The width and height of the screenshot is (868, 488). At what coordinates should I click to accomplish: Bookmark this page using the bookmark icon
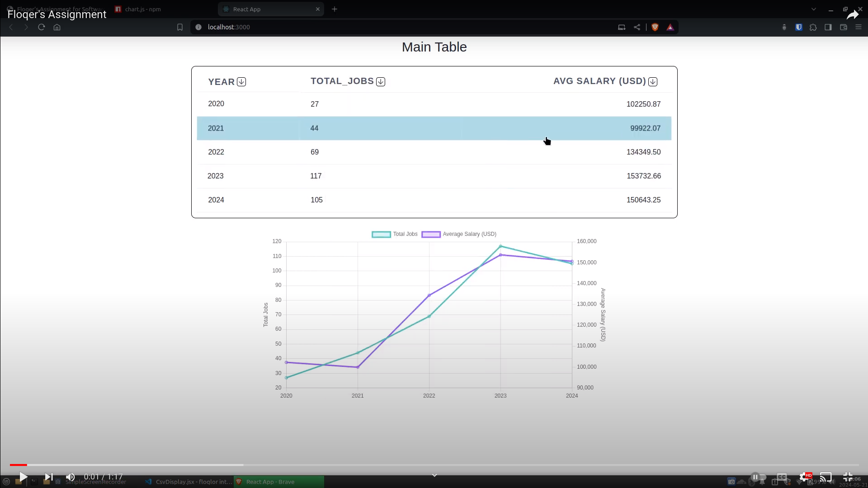click(179, 27)
